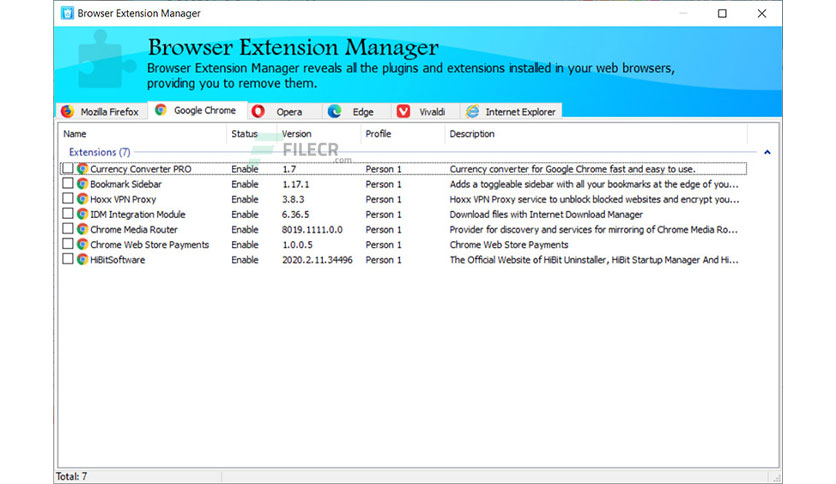Screen dimensions: 836x484
Task: Click the Total: 7 status bar entry
Action: 71,476
